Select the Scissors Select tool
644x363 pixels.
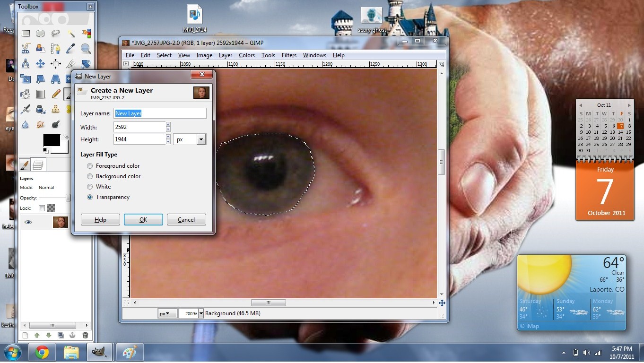[26, 49]
